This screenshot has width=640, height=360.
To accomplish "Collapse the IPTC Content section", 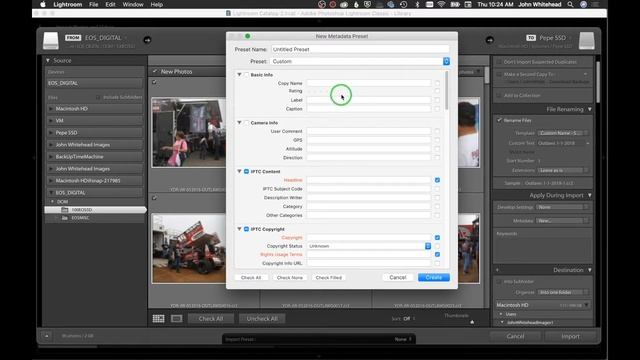I will (239, 171).
